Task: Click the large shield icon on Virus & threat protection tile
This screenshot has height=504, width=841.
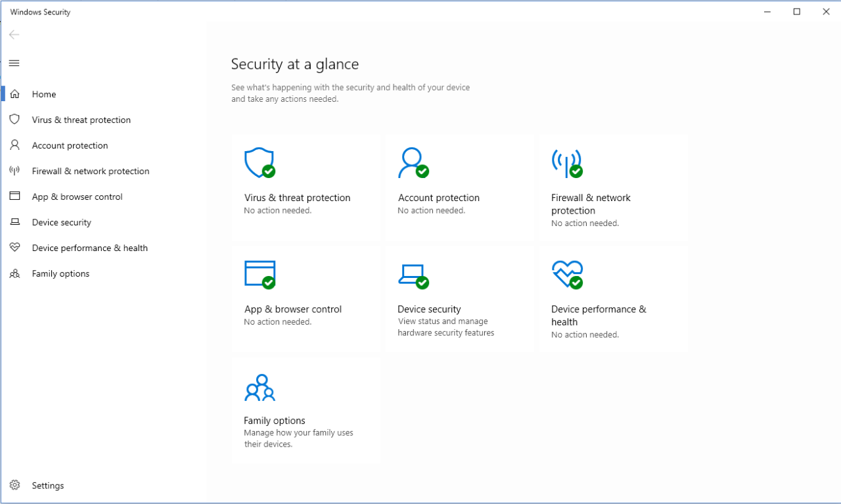Action: (x=260, y=162)
